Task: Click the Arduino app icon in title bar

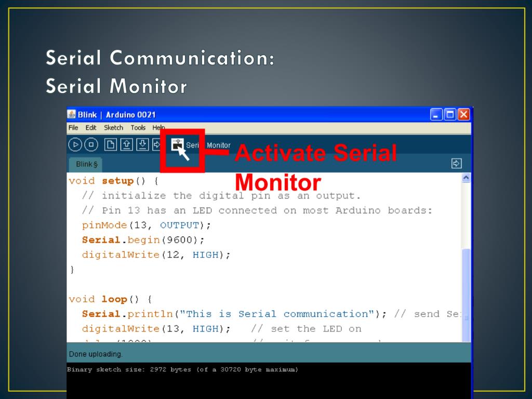Action: 72,114
